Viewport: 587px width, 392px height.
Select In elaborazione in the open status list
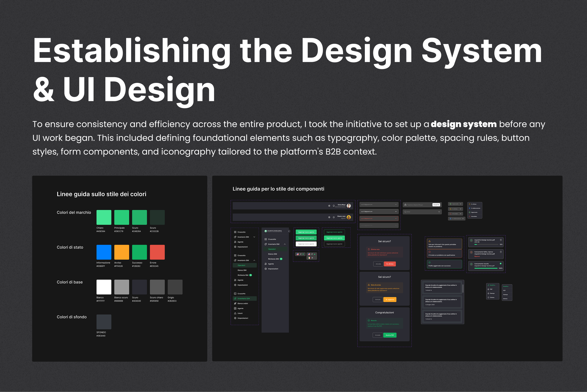[475, 208]
